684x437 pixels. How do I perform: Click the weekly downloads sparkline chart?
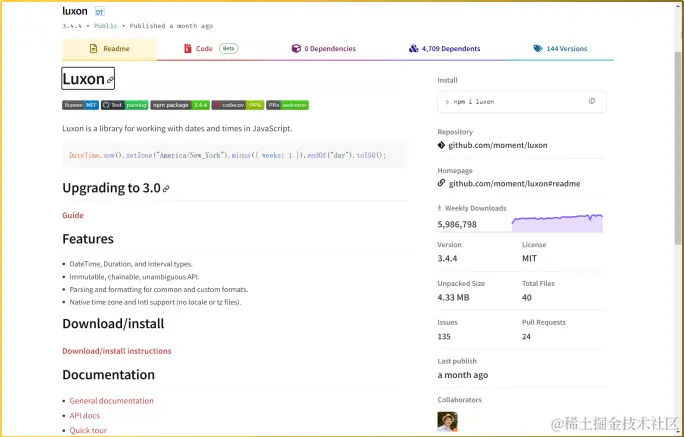pos(557,223)
